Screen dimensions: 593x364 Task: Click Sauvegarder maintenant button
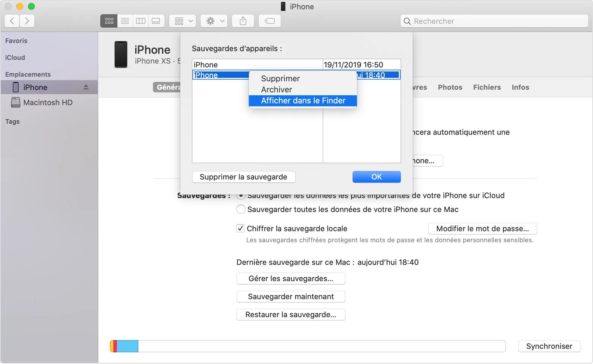click(x=291, y=297)
